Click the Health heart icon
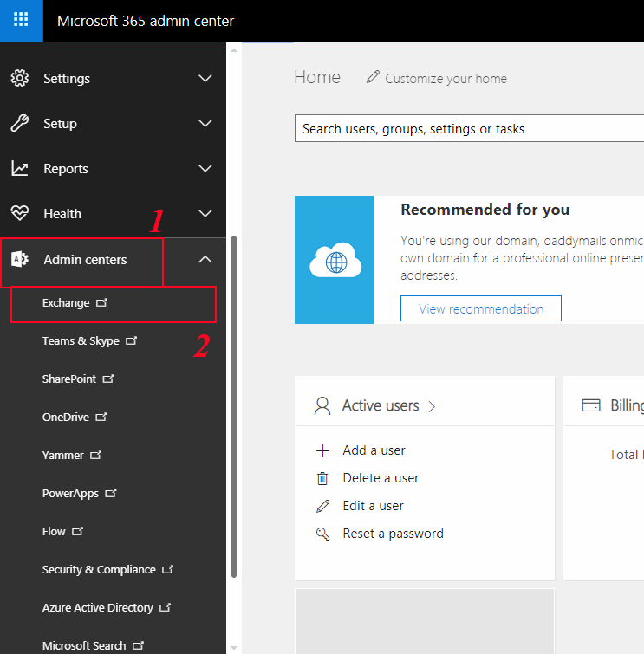 coord(20,213)
